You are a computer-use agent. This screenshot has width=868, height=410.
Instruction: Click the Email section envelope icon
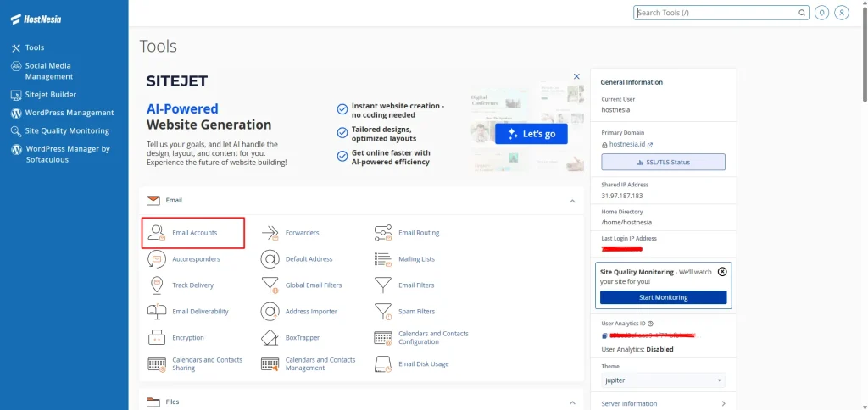tap(153, 200)
